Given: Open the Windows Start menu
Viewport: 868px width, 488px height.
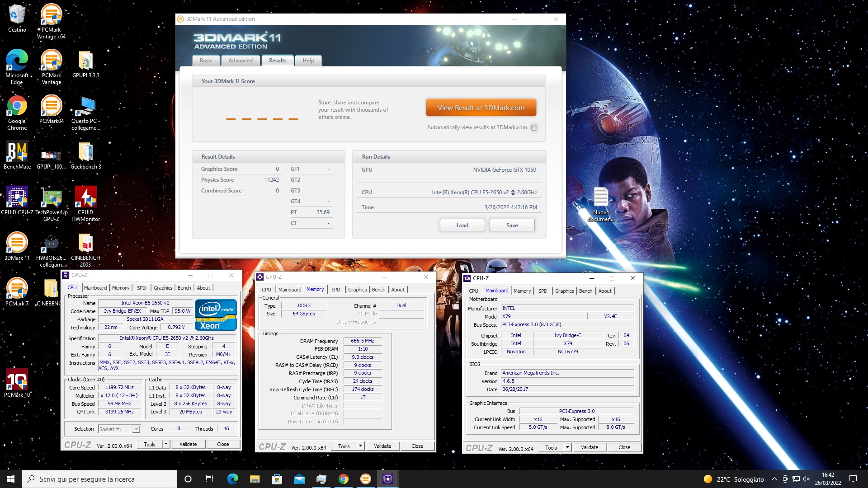Looking at the screenshot, I should (11, 479).
